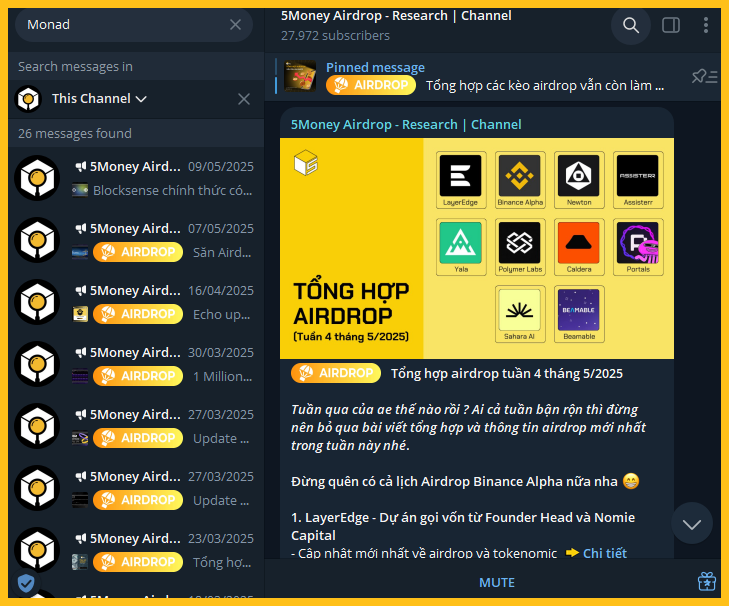The width and height of the screenshot is (729, 606).
Task: Click the Portals logo tile
Action: click(638, 246)
